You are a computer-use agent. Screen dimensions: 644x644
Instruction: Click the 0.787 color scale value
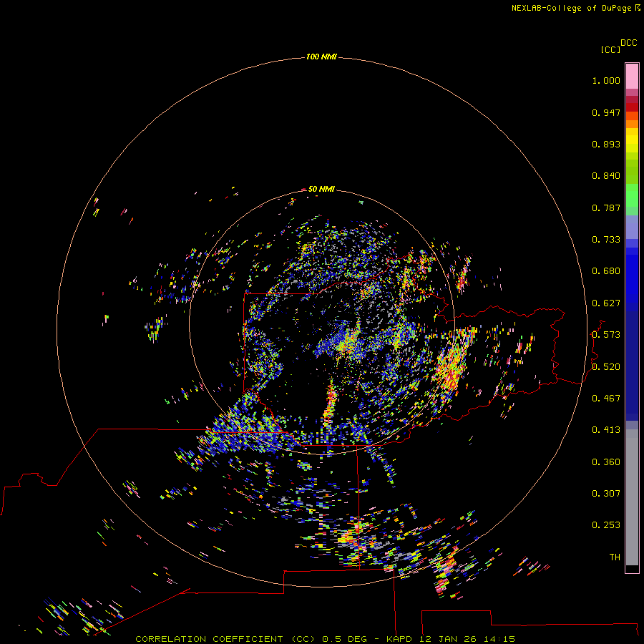[606, 208]
